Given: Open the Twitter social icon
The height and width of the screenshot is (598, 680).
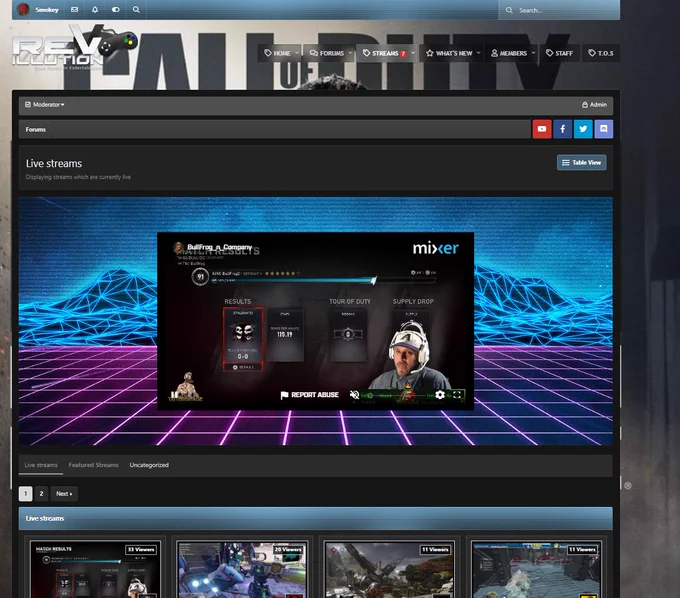Looking at the screenshot, I should 583,129.
